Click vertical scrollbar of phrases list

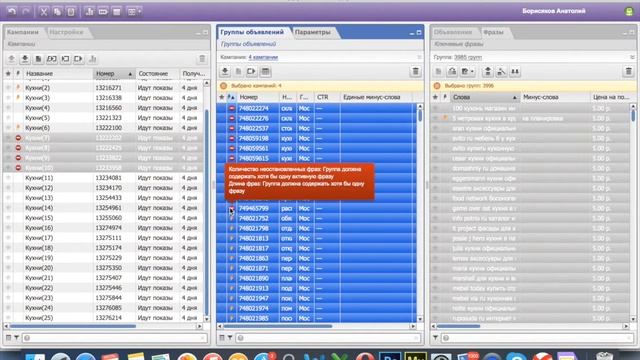click(x=633, y=116)
